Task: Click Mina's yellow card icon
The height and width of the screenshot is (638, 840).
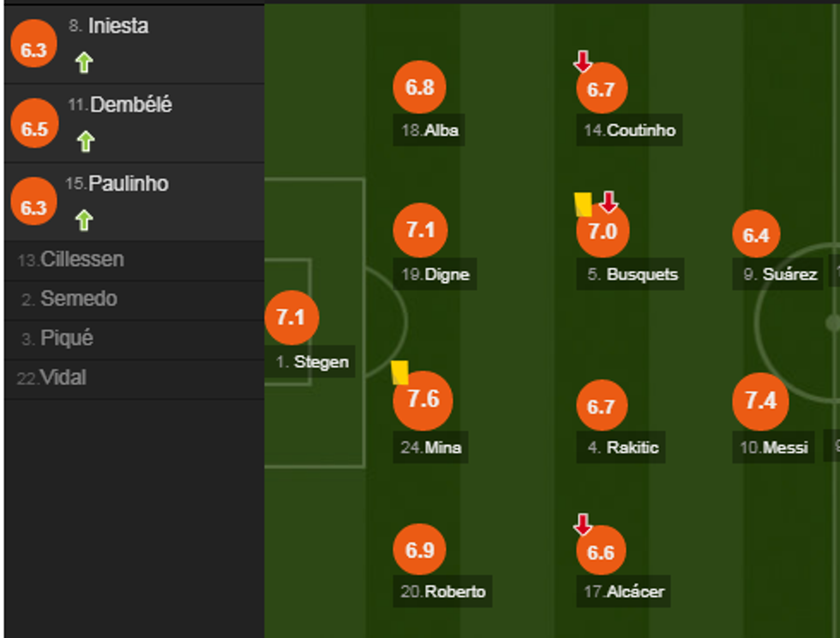Action: [399, 372]
